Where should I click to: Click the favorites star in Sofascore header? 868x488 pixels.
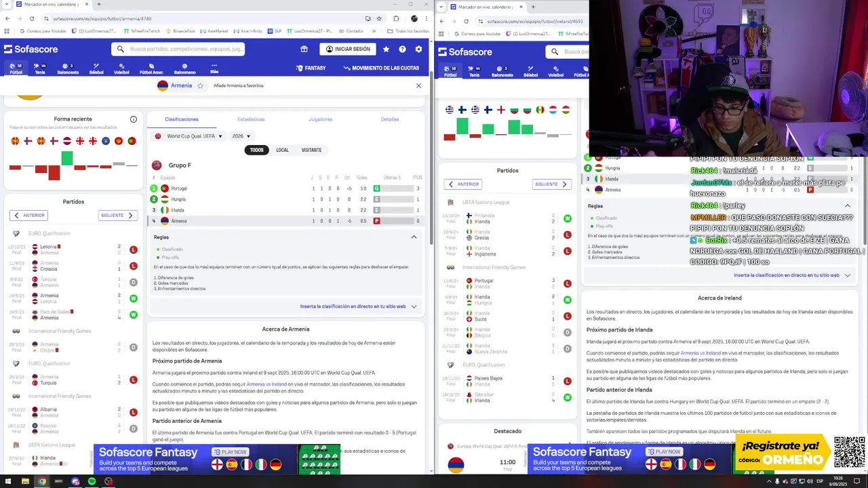click(x=386, y=49)
